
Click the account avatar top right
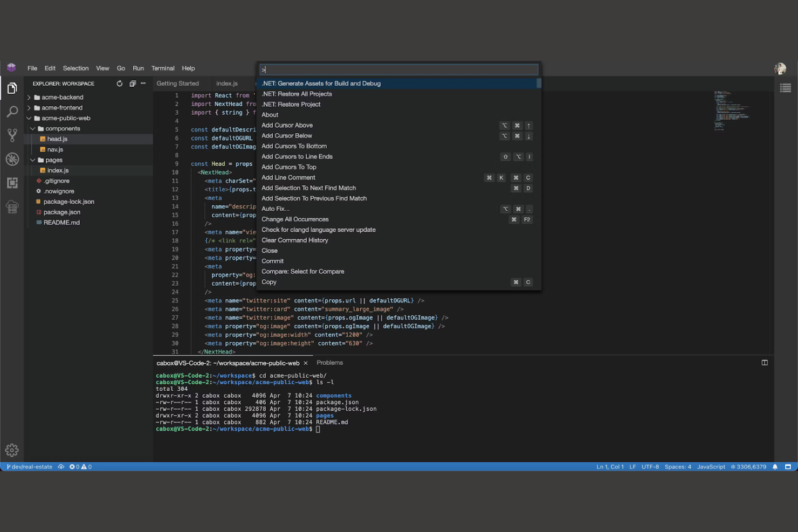pos(780,68)
